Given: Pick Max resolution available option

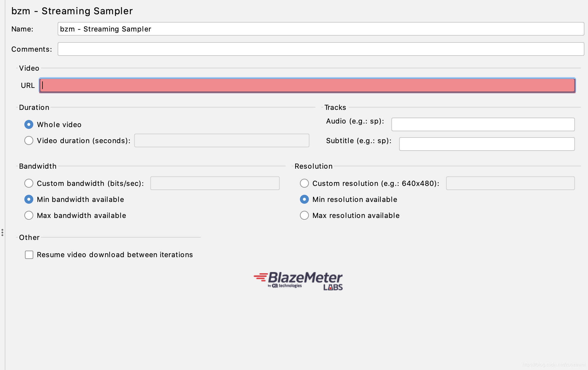Looking at the screenshot, I should pos(304,215).
